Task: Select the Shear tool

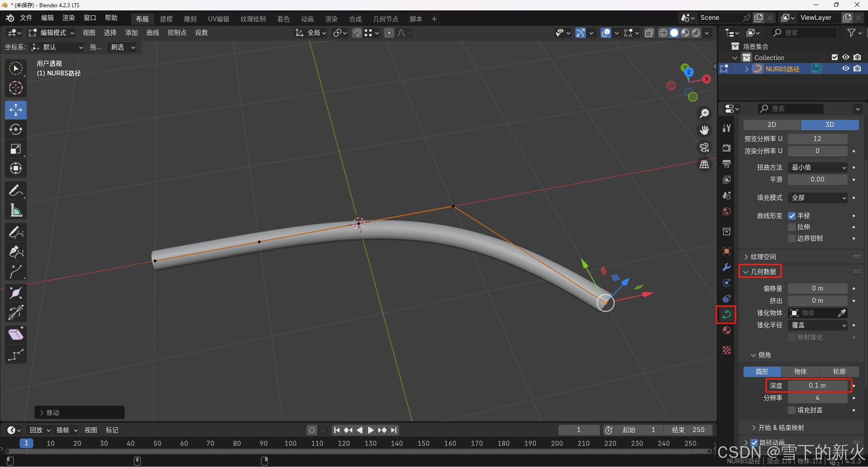Action: pos(16,335)
